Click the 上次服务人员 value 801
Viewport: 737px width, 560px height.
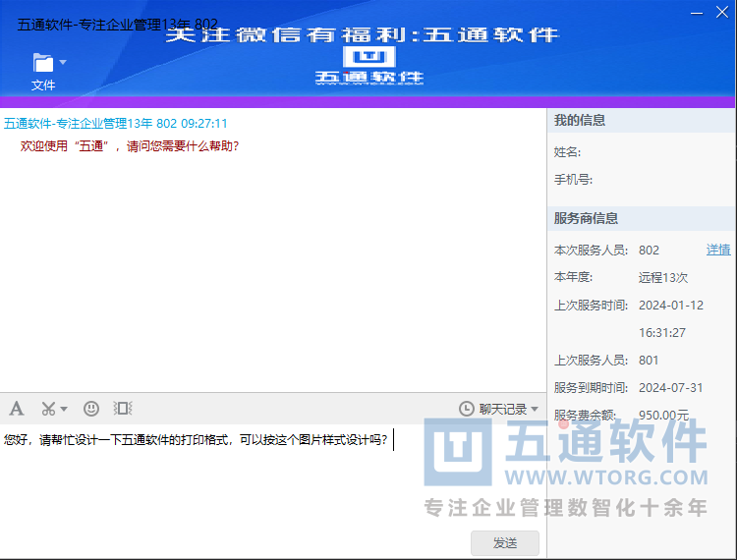click(649, 361)
